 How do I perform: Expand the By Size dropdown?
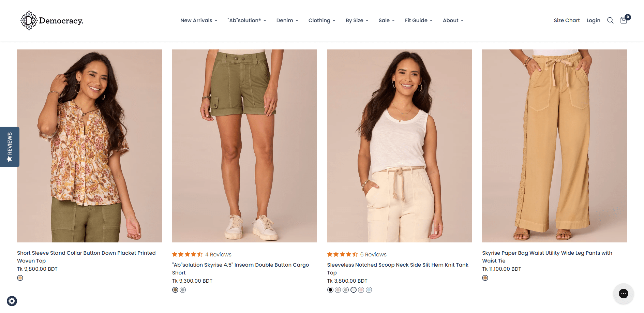[357, 20]
